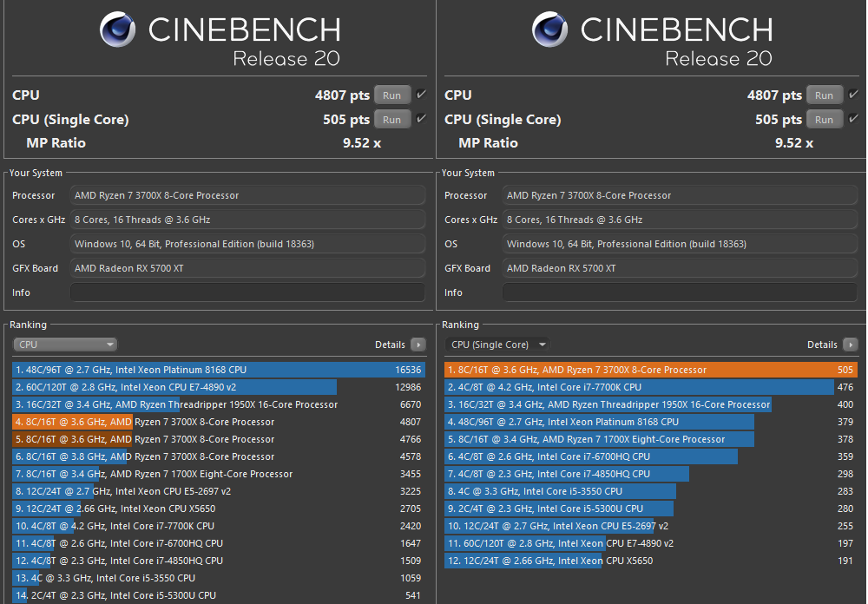Click the Details arrow icon in left Ranking section

pyautogui.click(x=418, y=345)
